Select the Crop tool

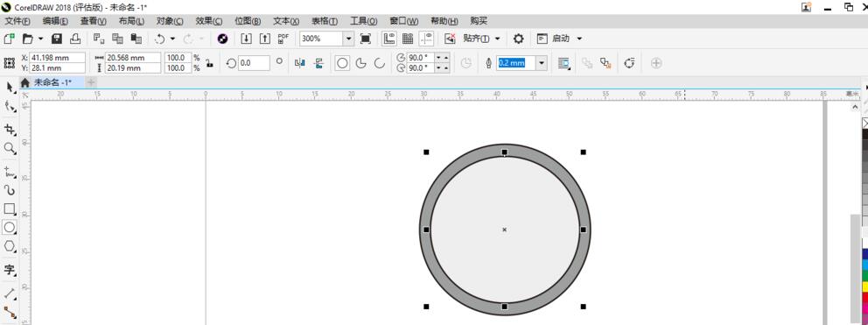[x=10, y=130]
